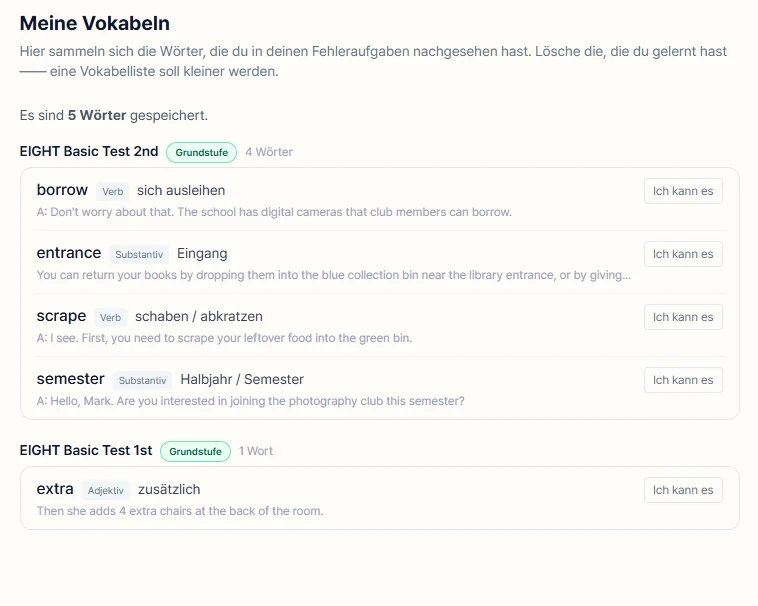Click the '1 Wort' count label
Screen dimensions: 758x606
256,451
